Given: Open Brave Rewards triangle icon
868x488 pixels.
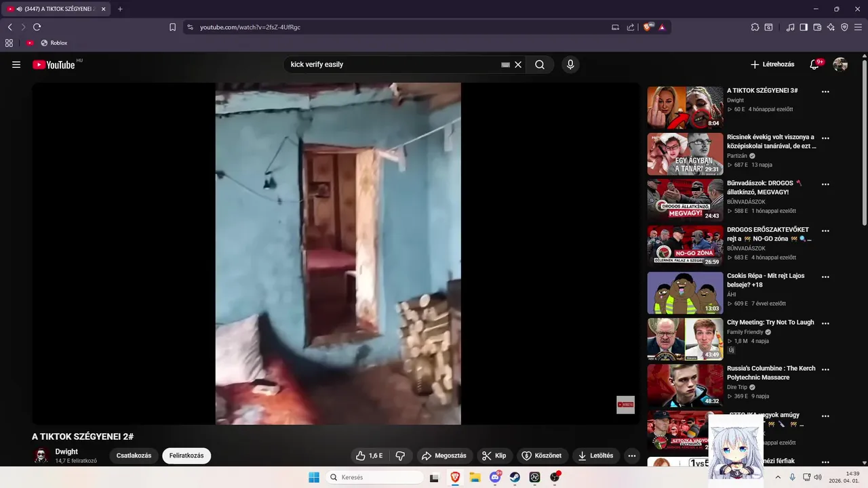Looking at the screenshot, I should pyautogui.click(x=662, y=27).
